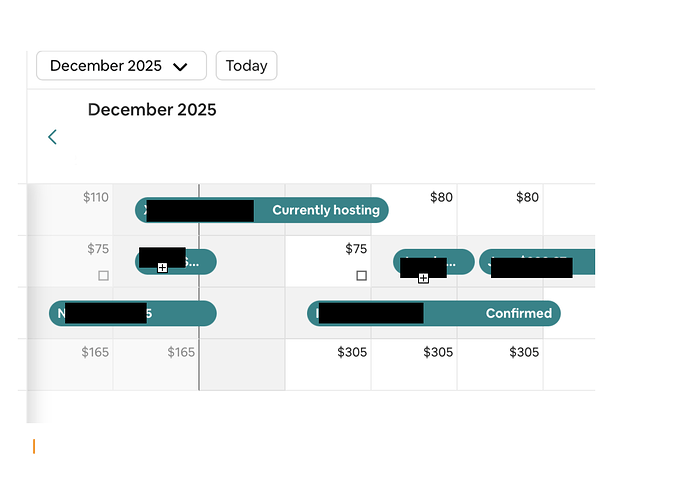The width and height of the screenshot is (690, 479).
Task: Tick the checkbox under the grey $75 price
Action: point(103,275)
